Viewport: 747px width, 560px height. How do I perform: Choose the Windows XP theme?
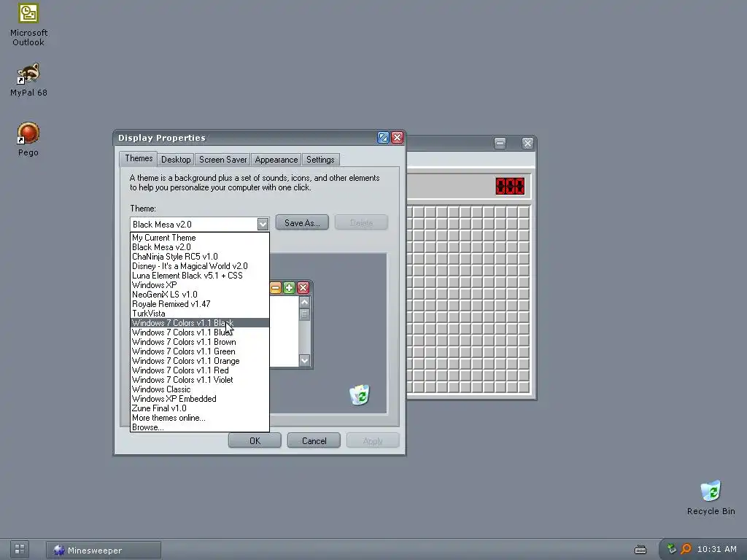(200, 285)
